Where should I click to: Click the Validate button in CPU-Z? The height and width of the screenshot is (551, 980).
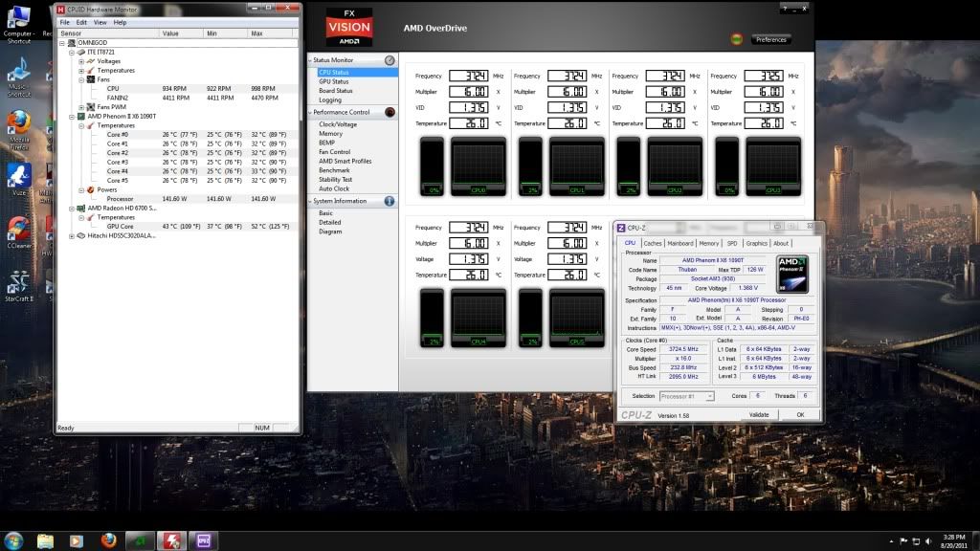[x=759, y=415]
